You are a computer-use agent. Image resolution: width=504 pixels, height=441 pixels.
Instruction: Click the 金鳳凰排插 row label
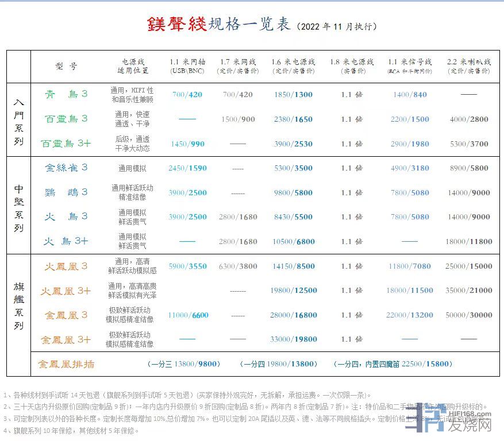(66, 364)
